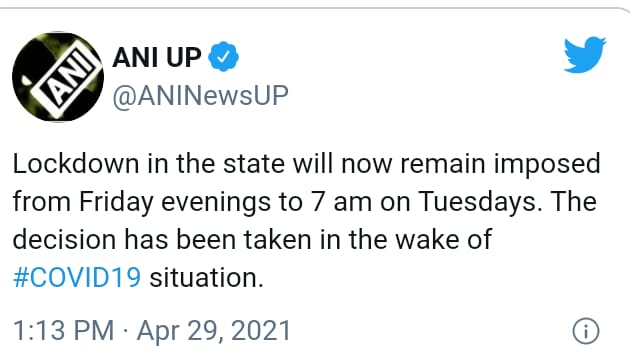
Task: Click the 1:13 PM time
Action: (64, 331)
